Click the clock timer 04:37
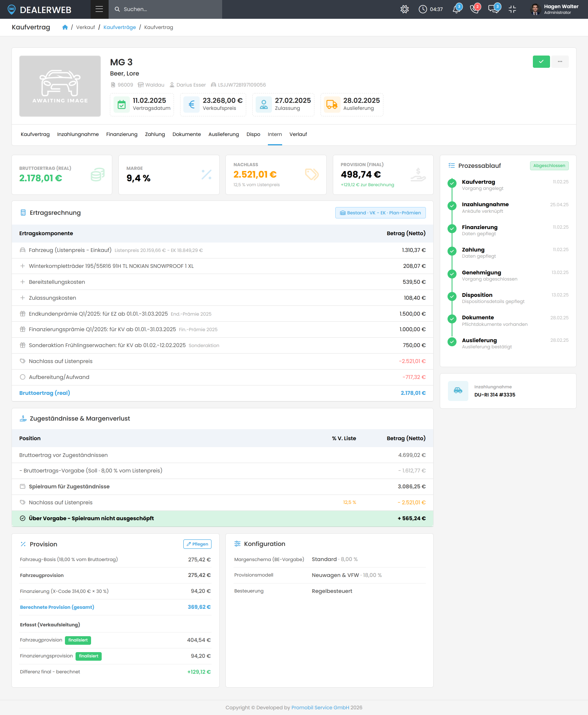Screen dimensions: 588x715 click(x=431, y=9)
